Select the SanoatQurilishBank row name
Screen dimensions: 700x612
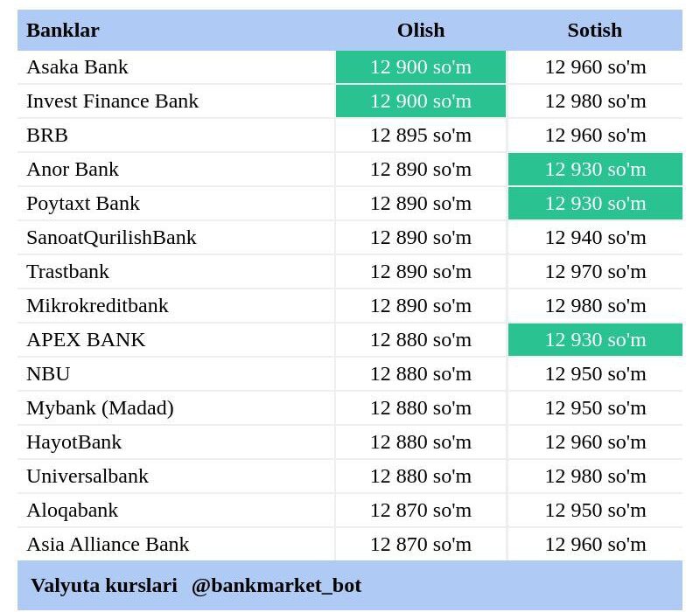(111, 237)
